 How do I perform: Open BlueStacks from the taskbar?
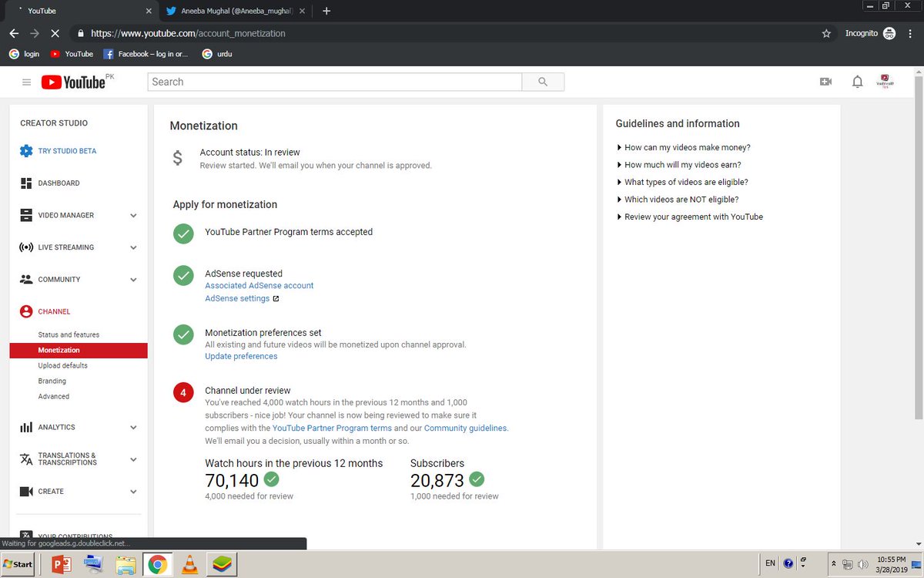tap(221, 565)
